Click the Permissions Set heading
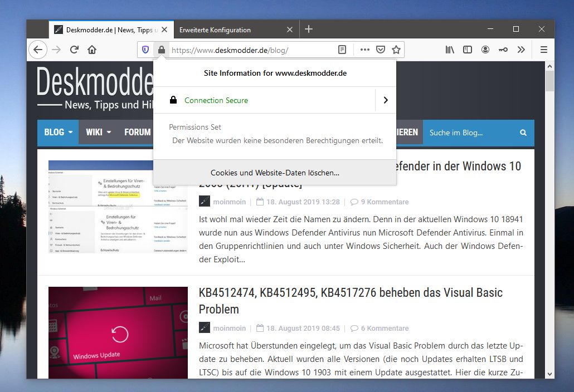The image size is (574, 392). coord(194,128)
